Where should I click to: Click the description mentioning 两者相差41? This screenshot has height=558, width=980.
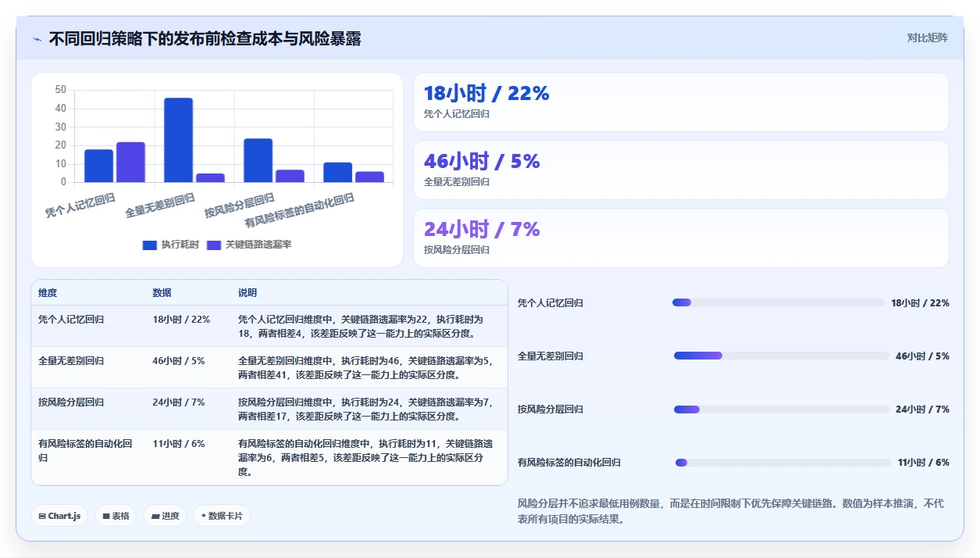[366, 368]
